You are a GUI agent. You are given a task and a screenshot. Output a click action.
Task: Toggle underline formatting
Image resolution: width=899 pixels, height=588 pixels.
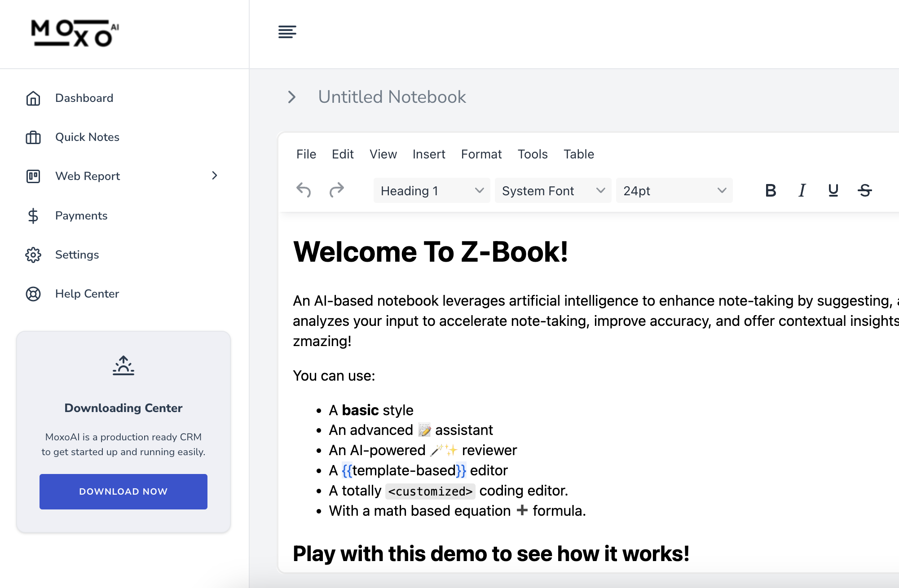[833, 190]
